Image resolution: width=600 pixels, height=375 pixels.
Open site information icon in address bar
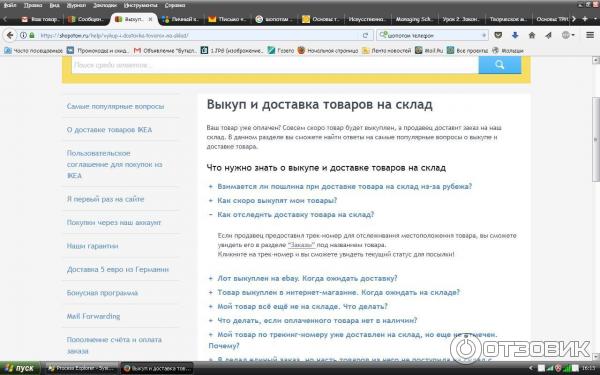pos(23,35)
